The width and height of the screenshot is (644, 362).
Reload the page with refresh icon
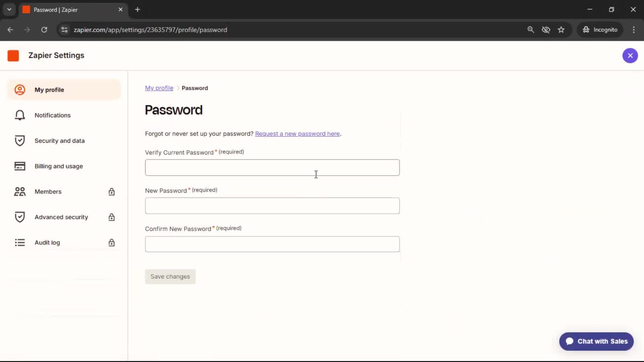point(44,30)
